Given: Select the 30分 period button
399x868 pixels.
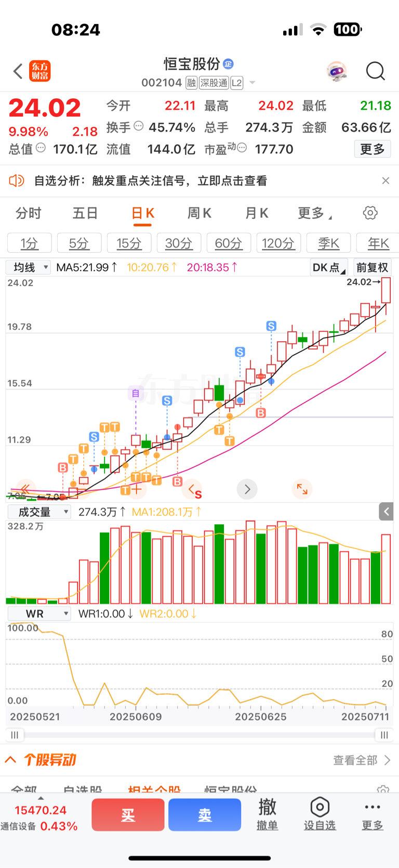Looking at the screenshot, I should [x=179, y=243].
